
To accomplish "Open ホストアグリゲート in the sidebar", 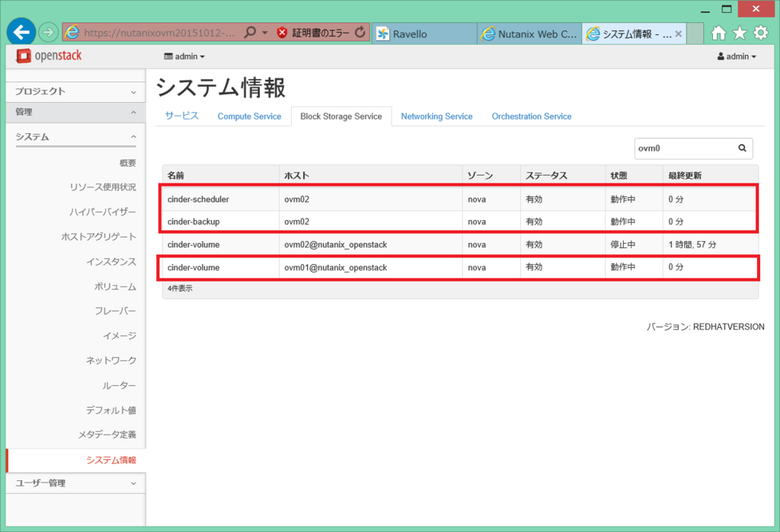I will pos(98,237).
